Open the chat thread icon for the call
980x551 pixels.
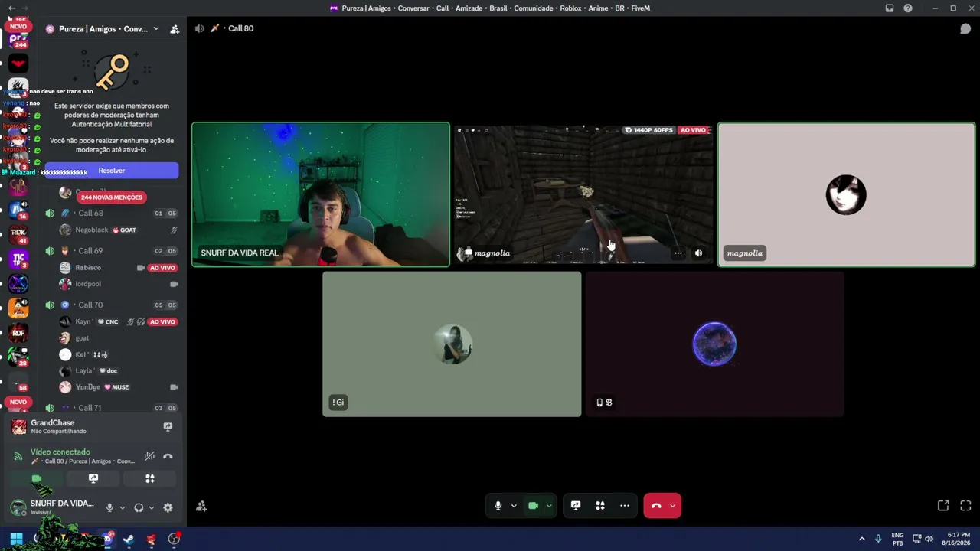point(965,28)
